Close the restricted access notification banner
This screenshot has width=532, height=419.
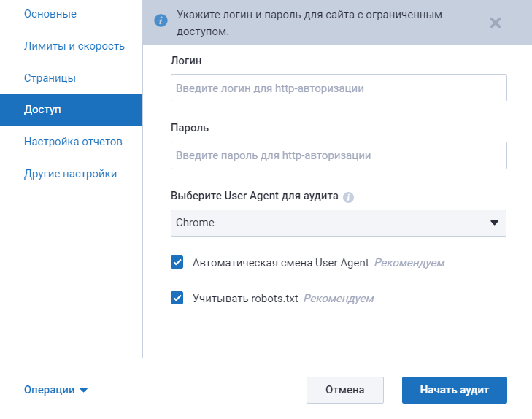(496, 23)
